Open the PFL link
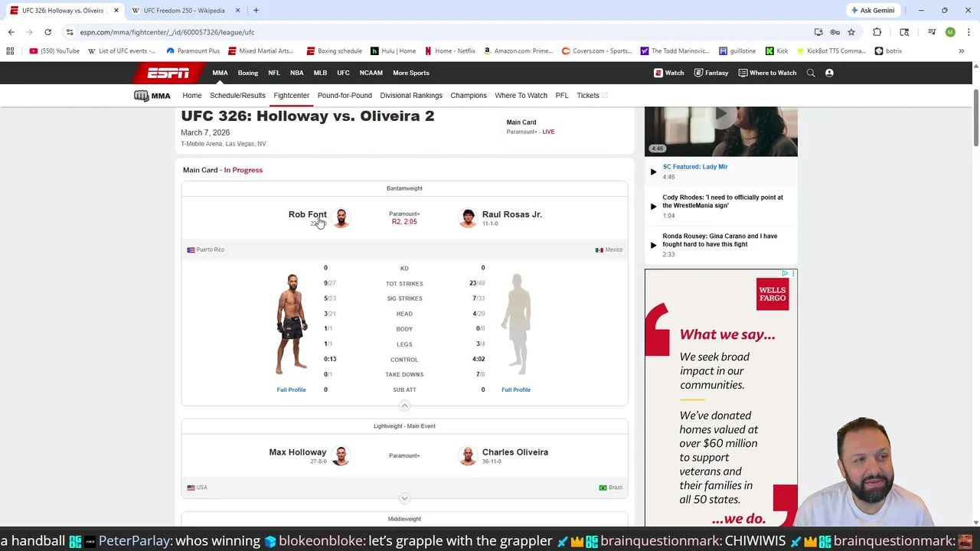The width and height of the screenshot is (980, 551). click(x=562, y=96)
